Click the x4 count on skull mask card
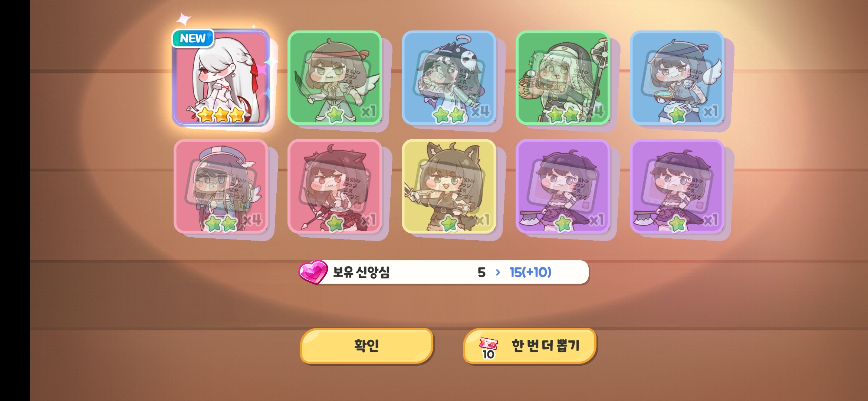Screen dimensions: 868x401 [480, 111]
